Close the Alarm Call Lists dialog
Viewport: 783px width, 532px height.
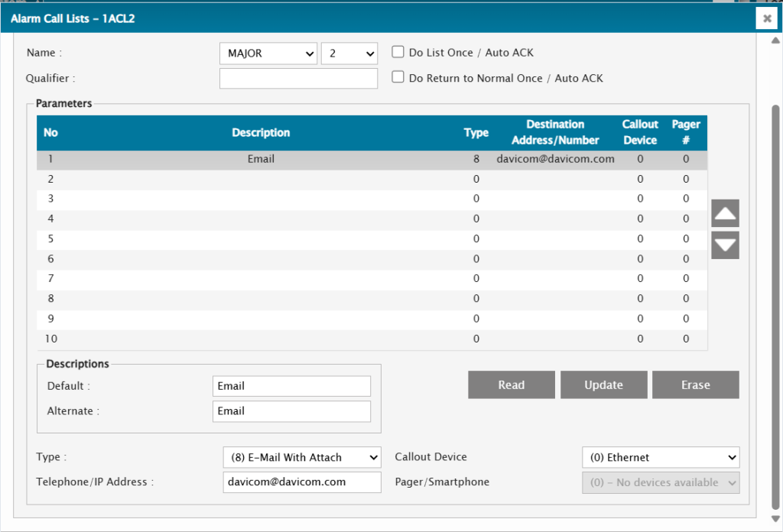tap(766, 18)
